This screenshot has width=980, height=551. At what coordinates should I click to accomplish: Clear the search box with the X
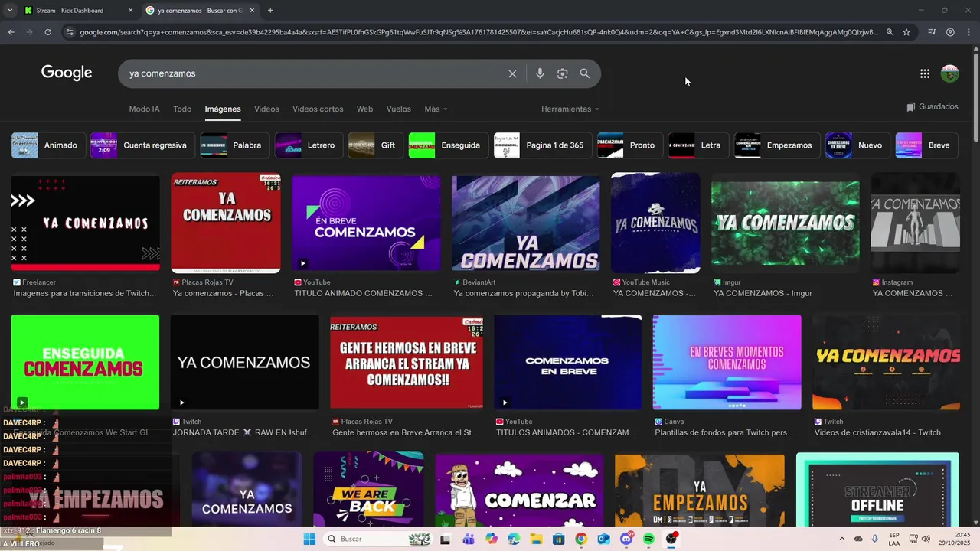(x=512, y=73)
